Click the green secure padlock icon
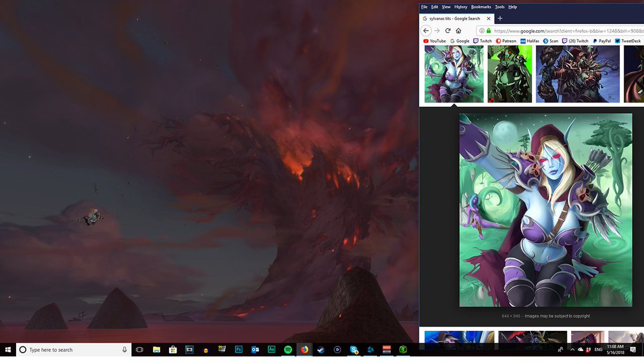The image size is (644, 362). [488, 31]
